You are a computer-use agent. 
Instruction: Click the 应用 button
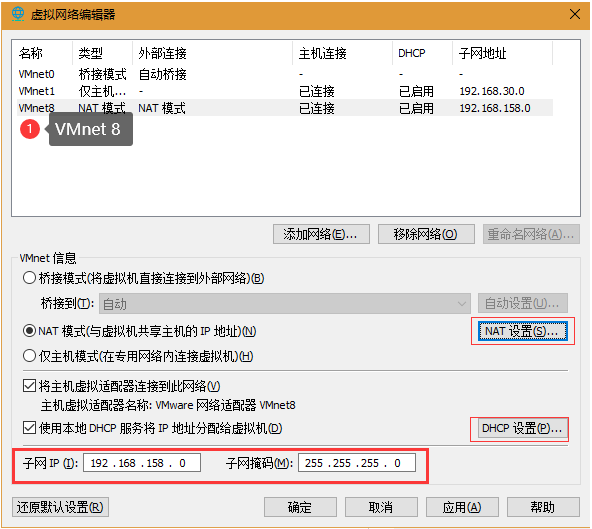click(x=462, y=507)
